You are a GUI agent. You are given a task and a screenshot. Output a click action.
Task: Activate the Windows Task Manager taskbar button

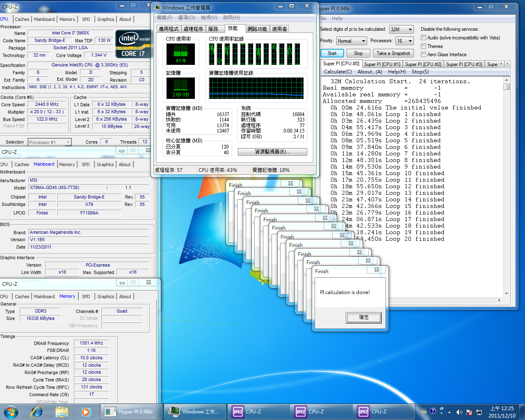tap(195, 412)
